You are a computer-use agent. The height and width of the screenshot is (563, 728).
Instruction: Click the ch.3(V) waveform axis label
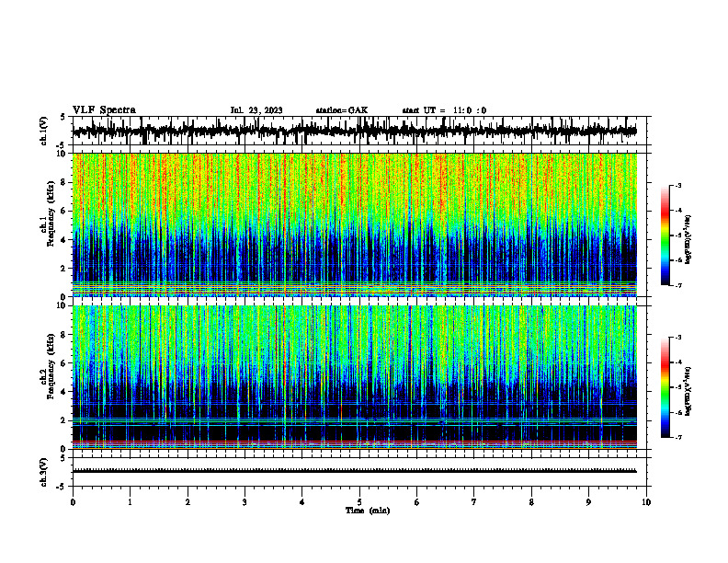click(x=44, y=472)
